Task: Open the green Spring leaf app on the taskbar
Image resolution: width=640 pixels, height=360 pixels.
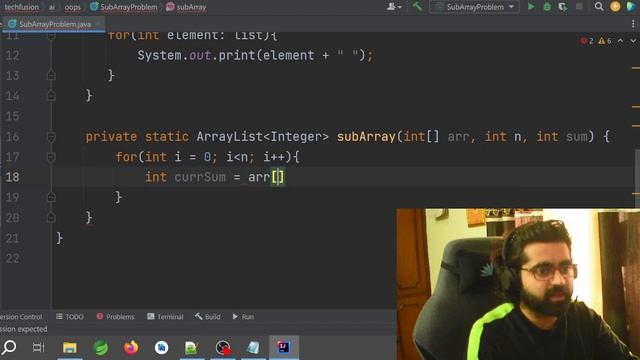Action: 100,348
